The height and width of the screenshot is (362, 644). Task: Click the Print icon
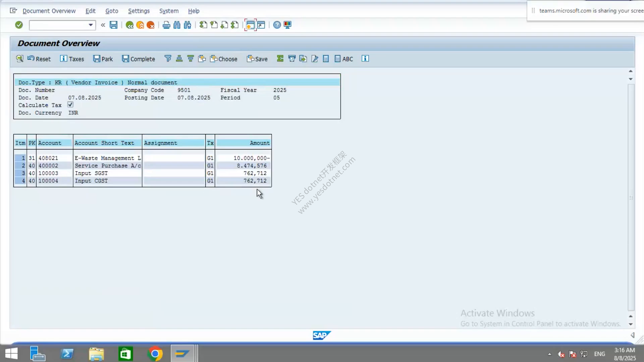click(x=166, y=25)
